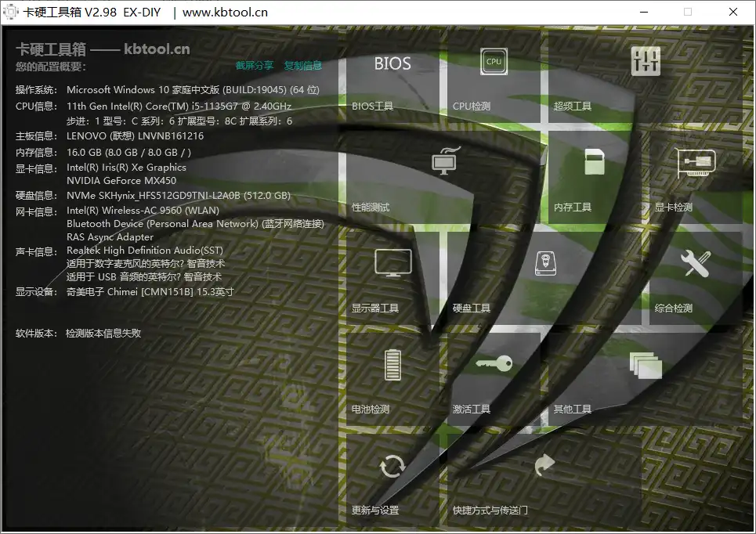Click the 复制信息 link
756x534 pixels.
click(302, 66)
